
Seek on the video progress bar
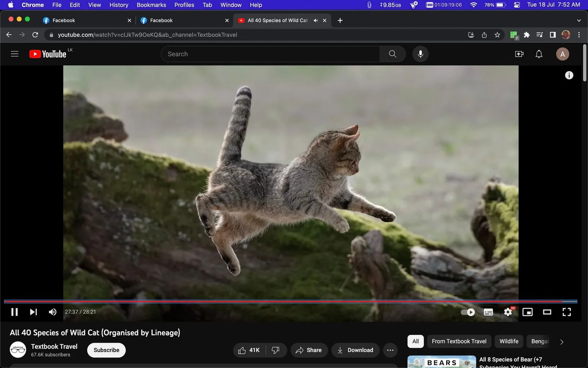(291, 301)
